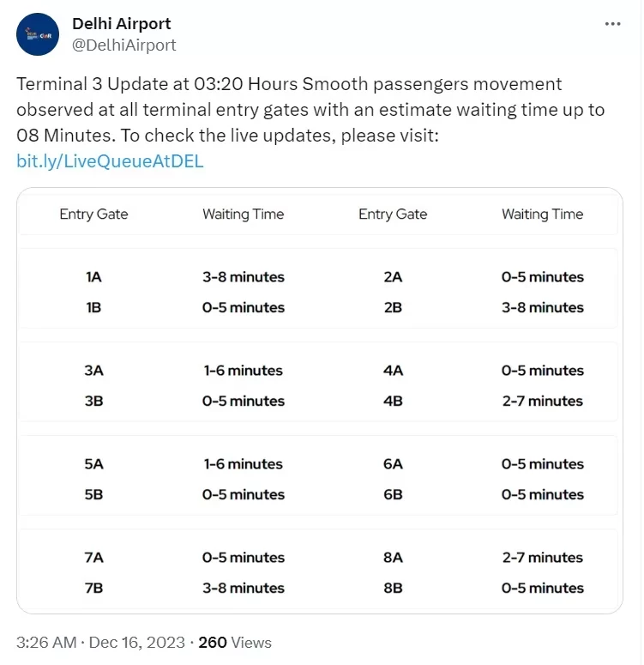Click the tweet text about Terminal 3 Update
Screen dimensions: 644x665
pos(310,110)
